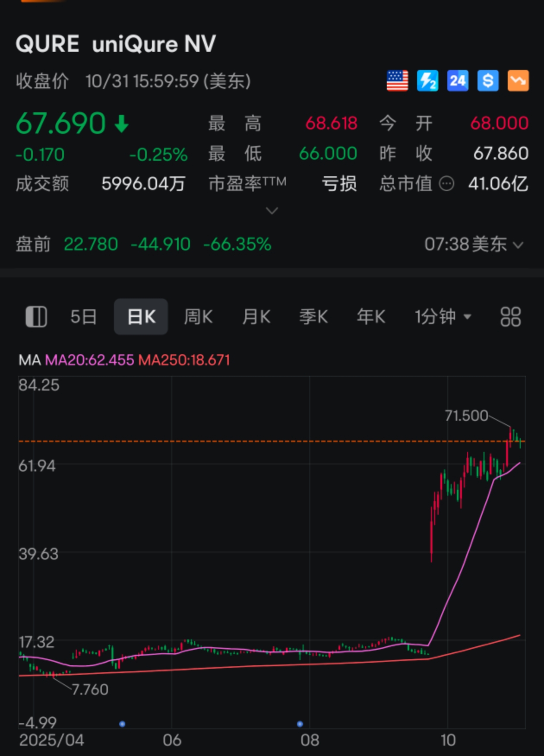
Task: Tap the QURE uniQure NV title
Action: [x=116, y=44]
